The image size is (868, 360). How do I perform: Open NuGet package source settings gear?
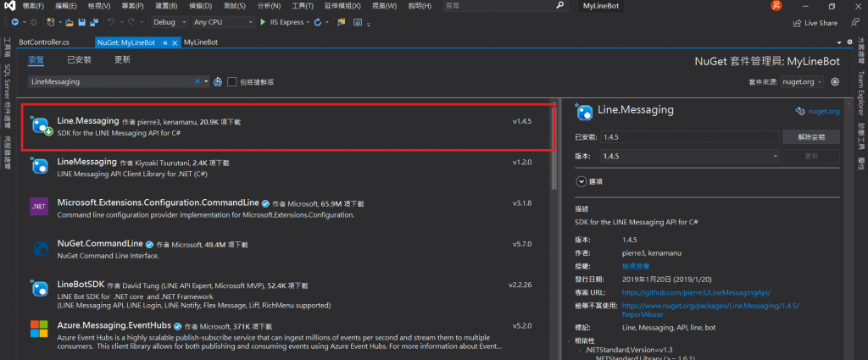click(x=835, y=82)
